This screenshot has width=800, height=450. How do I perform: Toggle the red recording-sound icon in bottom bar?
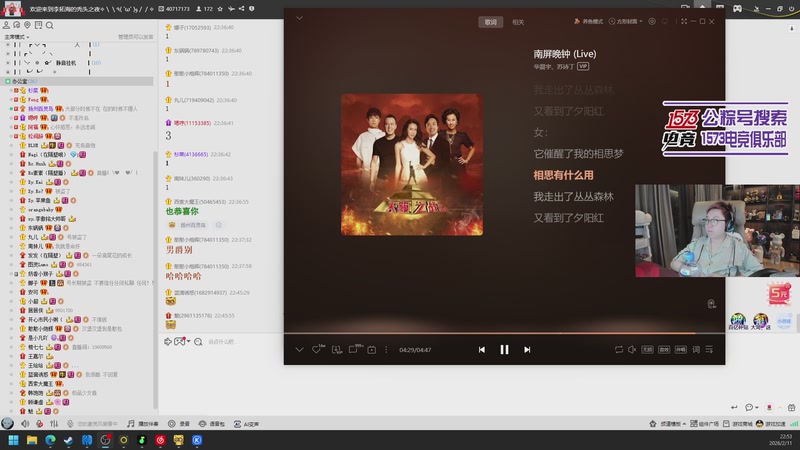[40, 423]
